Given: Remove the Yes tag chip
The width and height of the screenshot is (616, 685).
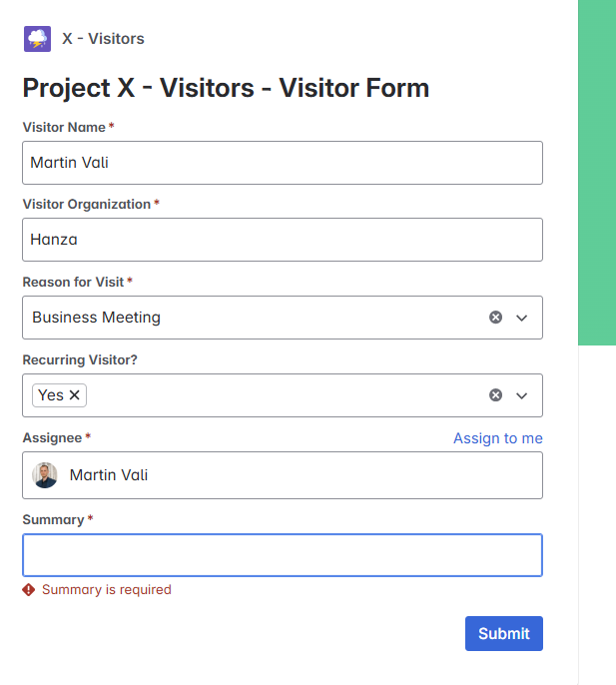Looking at the screenshot, I should [x=75, y=395].
